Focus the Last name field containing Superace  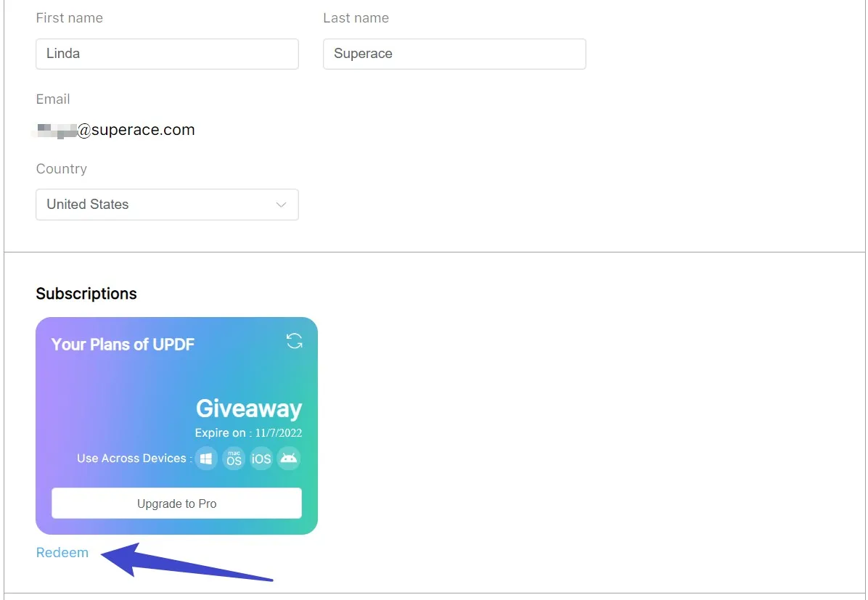pos(454,54)
